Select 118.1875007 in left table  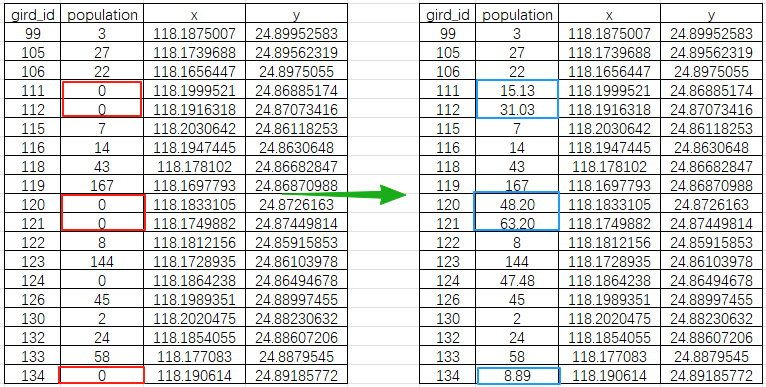[x=194, y=33]
